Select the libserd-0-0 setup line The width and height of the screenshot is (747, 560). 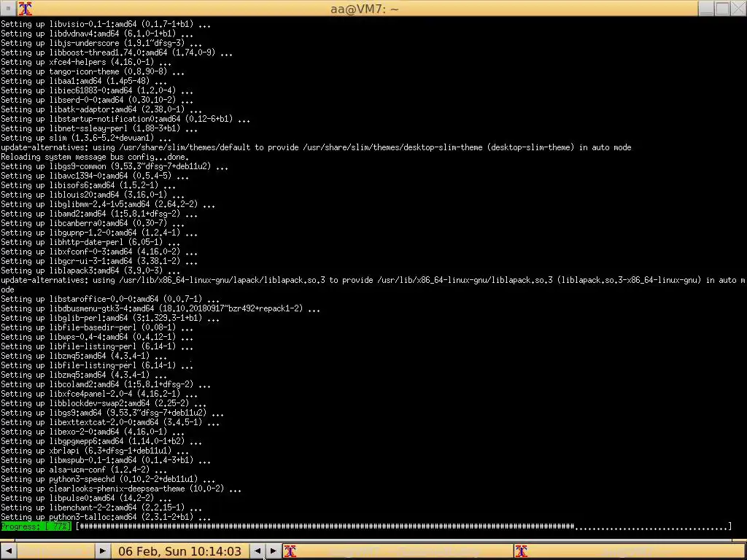(97, 100)
